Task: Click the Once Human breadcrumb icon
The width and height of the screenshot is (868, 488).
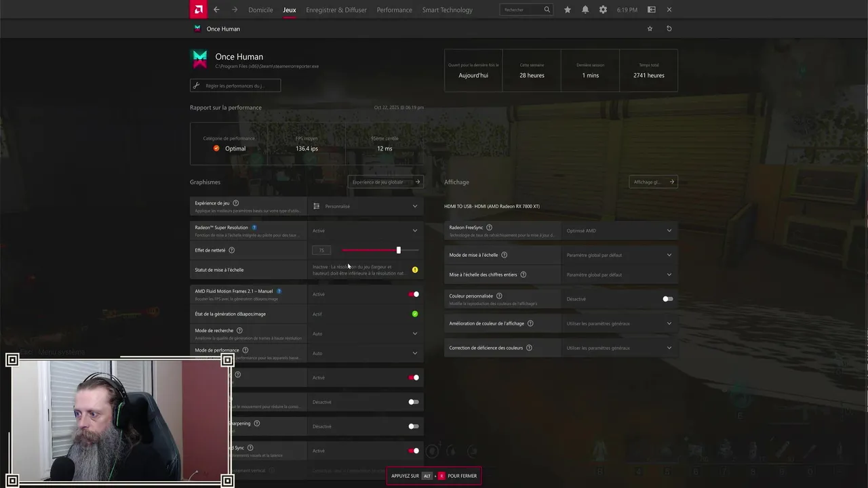Action: pos(197,28)
